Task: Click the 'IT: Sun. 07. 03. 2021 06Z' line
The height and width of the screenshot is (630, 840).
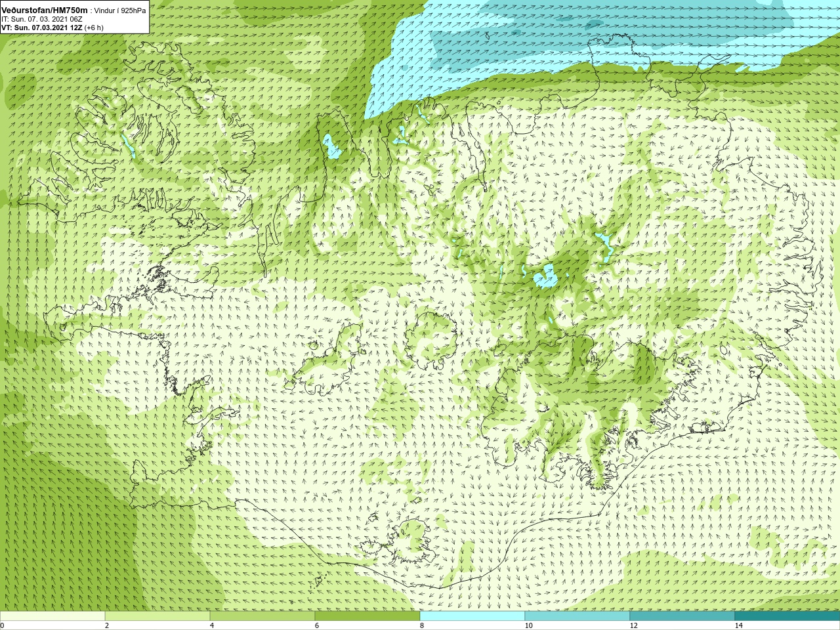Action: coord(41,19)
